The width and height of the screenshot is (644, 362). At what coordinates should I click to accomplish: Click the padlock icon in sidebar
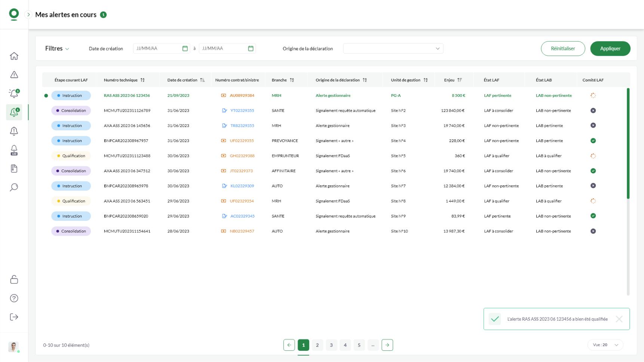pyautogui.click(x=14, y=279)
